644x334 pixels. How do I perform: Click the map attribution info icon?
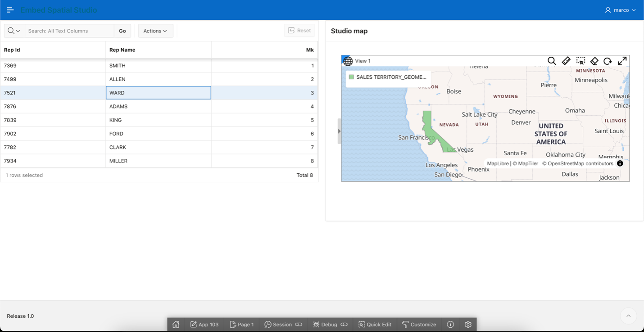[x=620, y=163]
